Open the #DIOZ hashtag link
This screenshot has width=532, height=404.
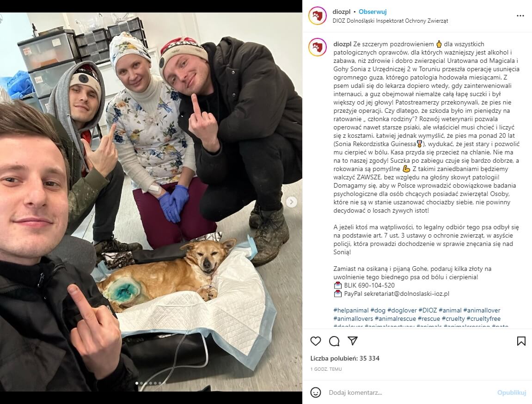428,310
